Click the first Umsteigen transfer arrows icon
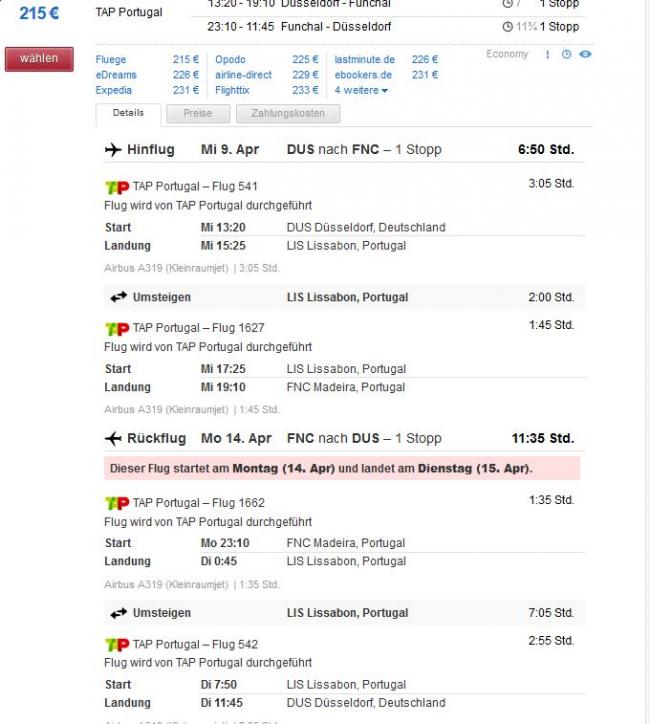Image resolution: width=650 pixels, height=724 pixels. coord(119,297)
